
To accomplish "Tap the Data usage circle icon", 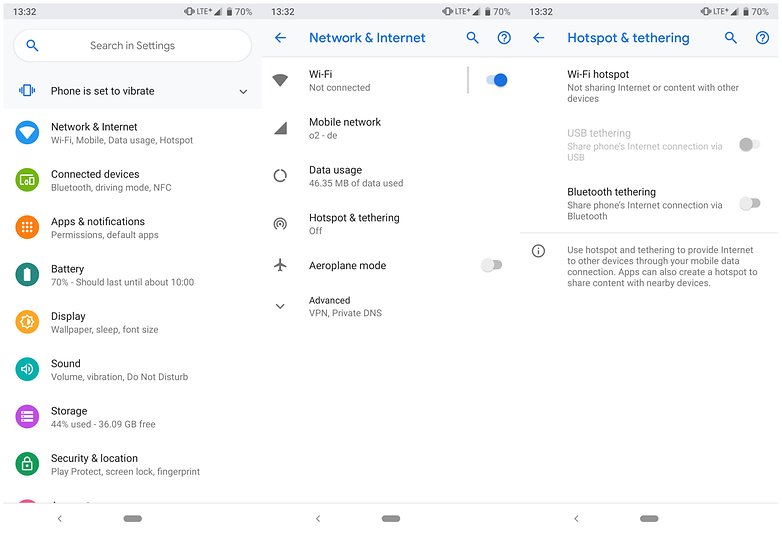I will [x=280, y=176].
